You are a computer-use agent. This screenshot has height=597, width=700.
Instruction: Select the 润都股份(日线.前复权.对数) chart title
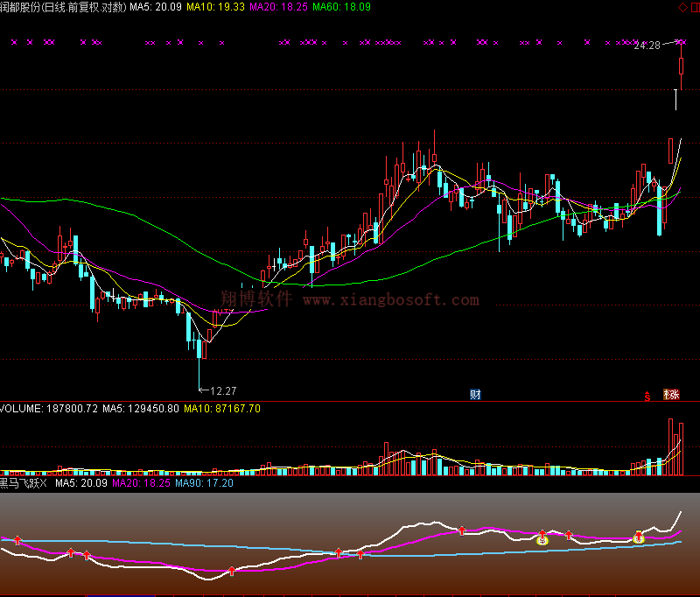(63, 7)
